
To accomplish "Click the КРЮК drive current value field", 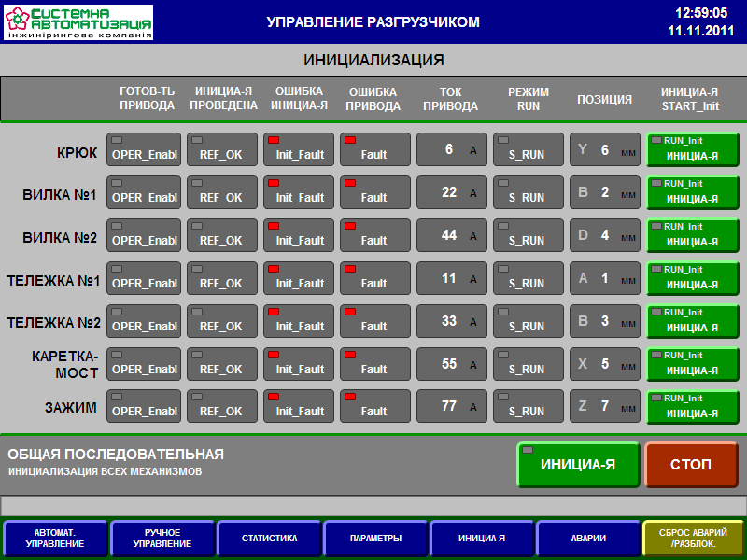I will [x=451, y=149].
